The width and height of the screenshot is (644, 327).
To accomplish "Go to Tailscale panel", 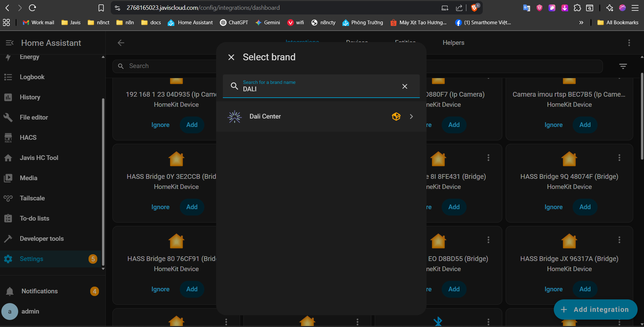I will [x=32, y=198].
